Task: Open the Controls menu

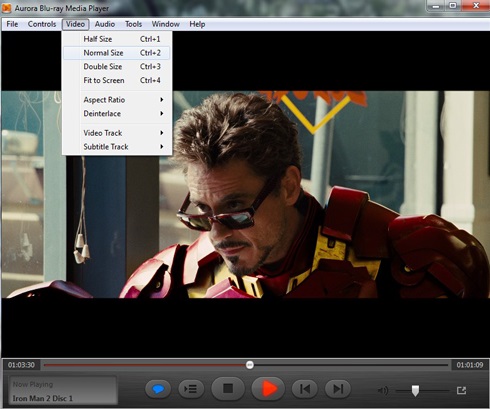Action: 42,24
